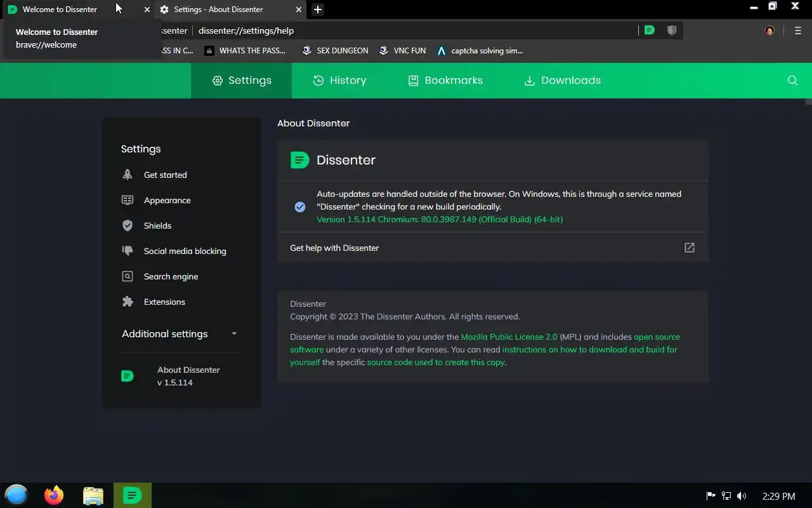Screen dimensions: 812x508
Task: Open the user profile avatar menu
Action: (769, 30)
